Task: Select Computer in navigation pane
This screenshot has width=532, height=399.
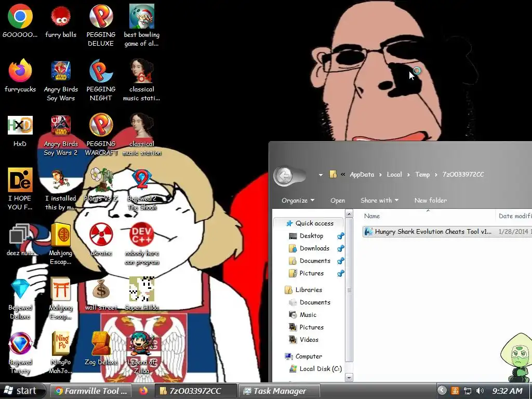Action: (x=309, y=356)
